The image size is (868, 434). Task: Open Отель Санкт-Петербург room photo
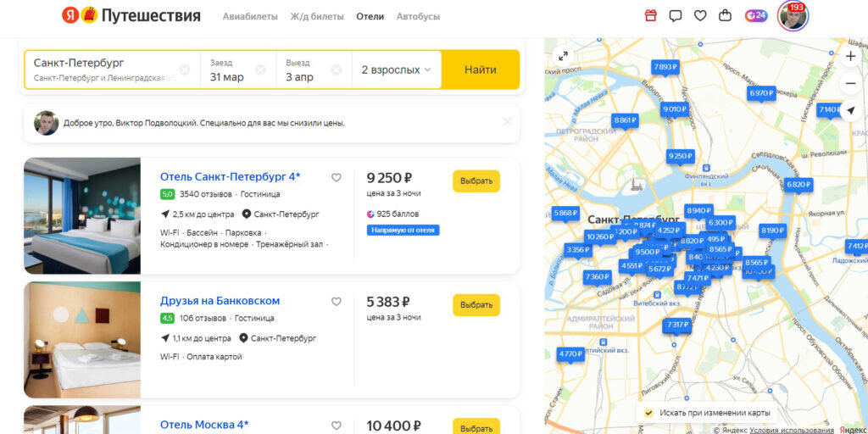(x=82, y=216)
